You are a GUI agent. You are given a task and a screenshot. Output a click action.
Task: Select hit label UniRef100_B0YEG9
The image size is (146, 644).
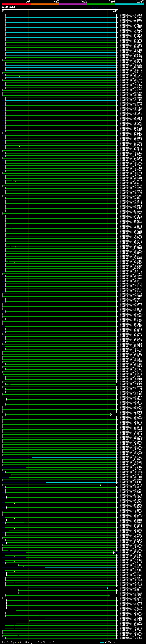coord(131,299)
